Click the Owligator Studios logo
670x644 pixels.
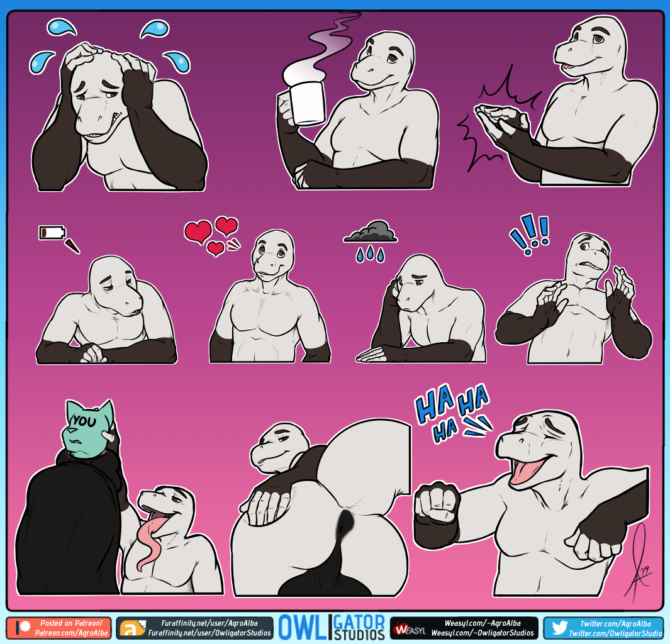[x=332, y=628]
